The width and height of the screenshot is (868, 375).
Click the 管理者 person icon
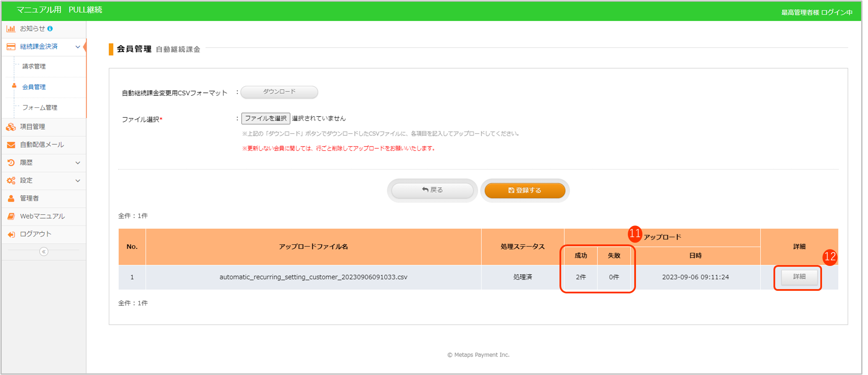tap(11, 198)
